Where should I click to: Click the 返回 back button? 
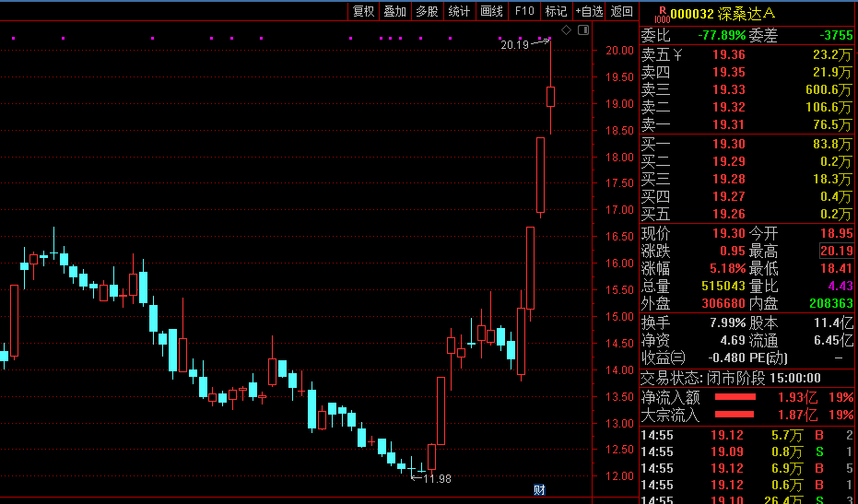[x=621, y=11]
